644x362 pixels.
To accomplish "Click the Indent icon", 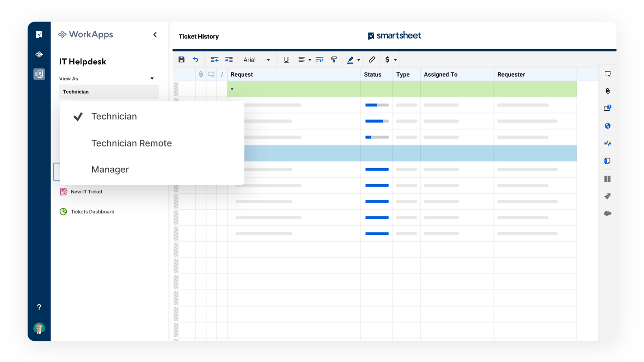I will point(229,60).
